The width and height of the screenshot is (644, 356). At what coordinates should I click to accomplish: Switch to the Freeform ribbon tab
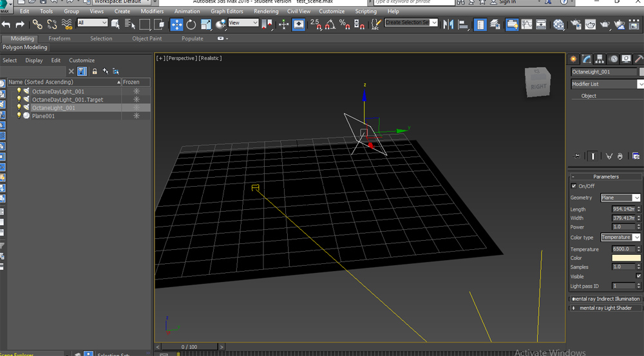59,39
